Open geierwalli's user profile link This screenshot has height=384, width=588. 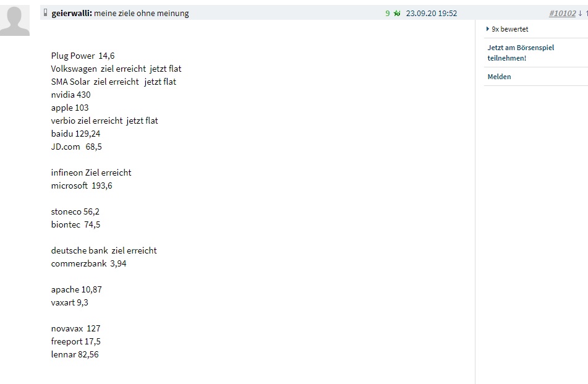pos(71,13)
